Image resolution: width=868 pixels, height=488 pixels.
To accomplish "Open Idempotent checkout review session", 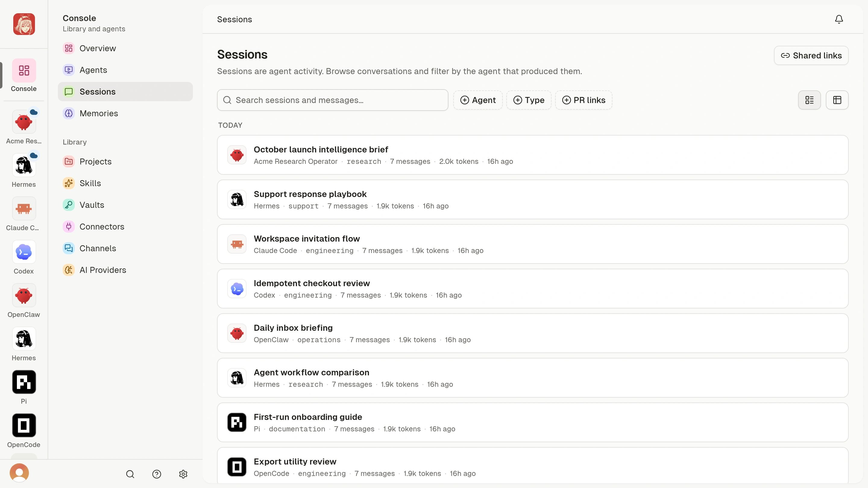I will tap(533, 289).
